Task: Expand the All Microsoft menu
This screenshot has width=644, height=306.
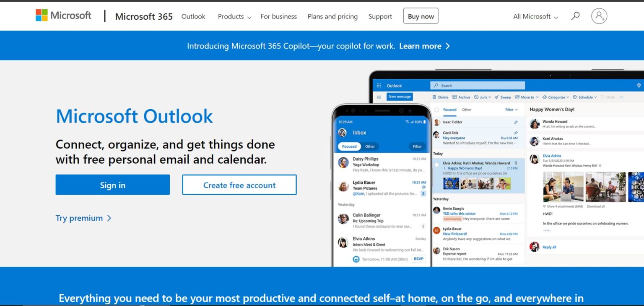Action: coord(535,16)
